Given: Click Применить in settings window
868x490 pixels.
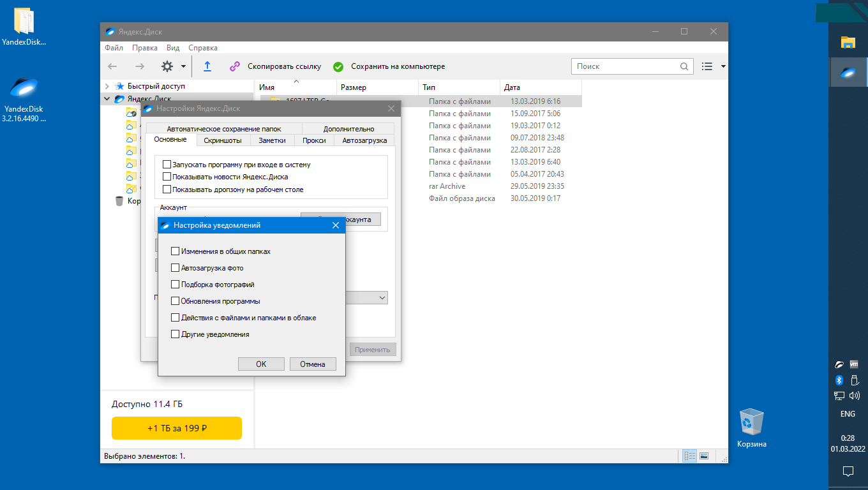Looking at the screenshot, I should click(373, 350).
